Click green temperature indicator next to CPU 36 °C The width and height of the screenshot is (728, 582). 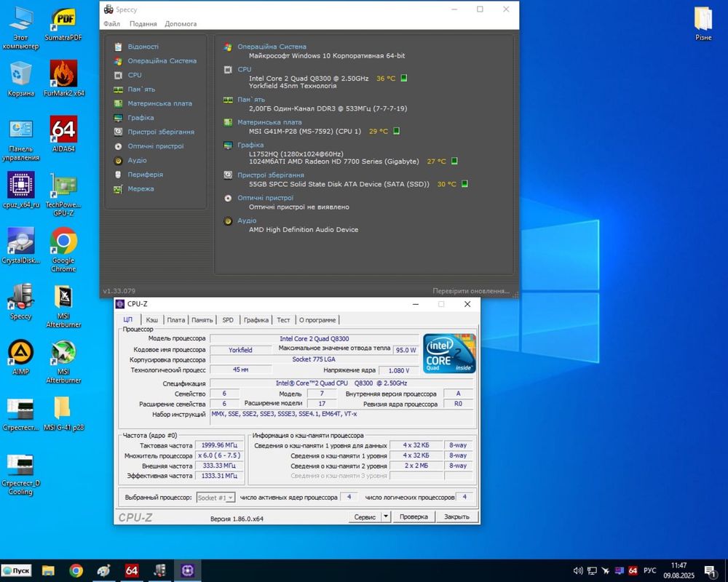pyautogui.click(x=403, y=78)
